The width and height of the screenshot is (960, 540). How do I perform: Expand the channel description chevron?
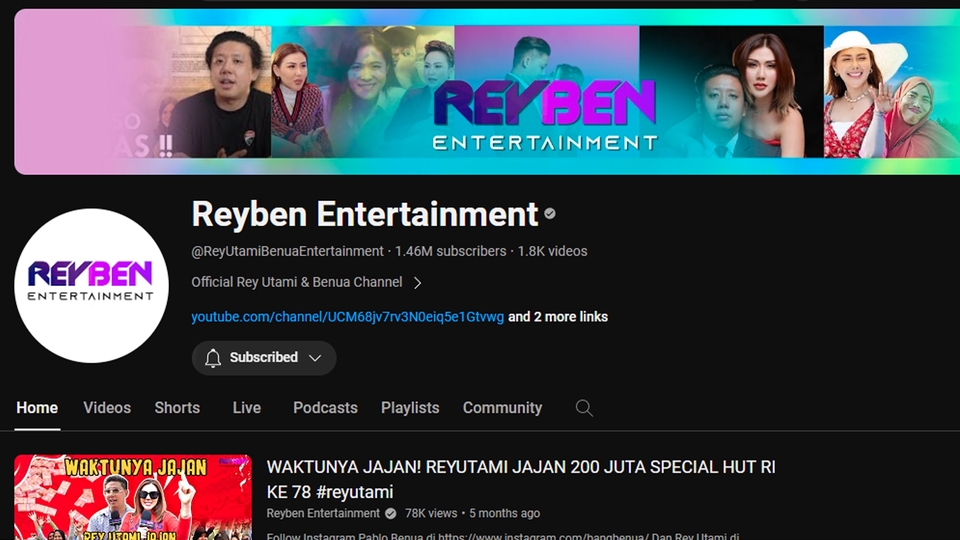(x=418, y=283)
